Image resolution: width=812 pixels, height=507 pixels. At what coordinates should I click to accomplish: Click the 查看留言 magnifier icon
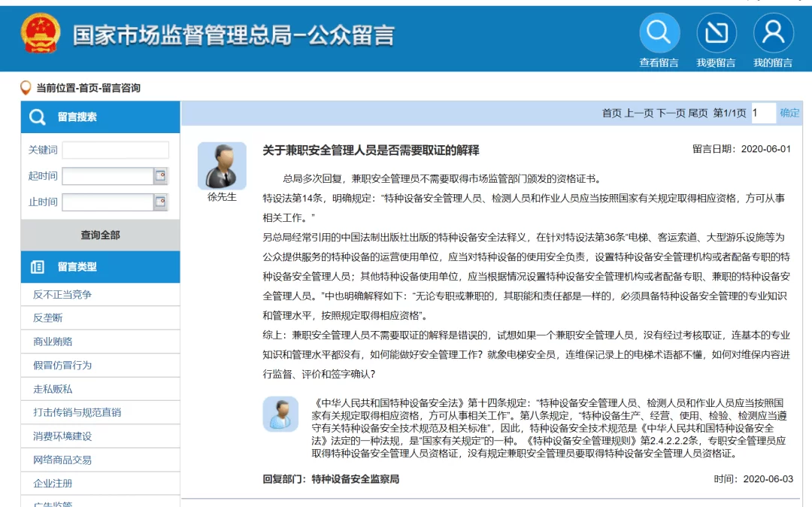(x=659, y=33)
